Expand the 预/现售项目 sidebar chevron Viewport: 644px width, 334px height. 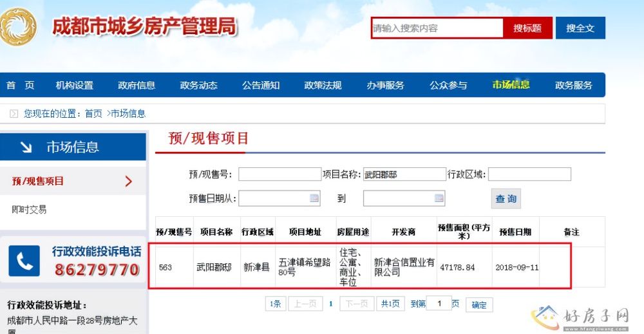pos(128,181)
